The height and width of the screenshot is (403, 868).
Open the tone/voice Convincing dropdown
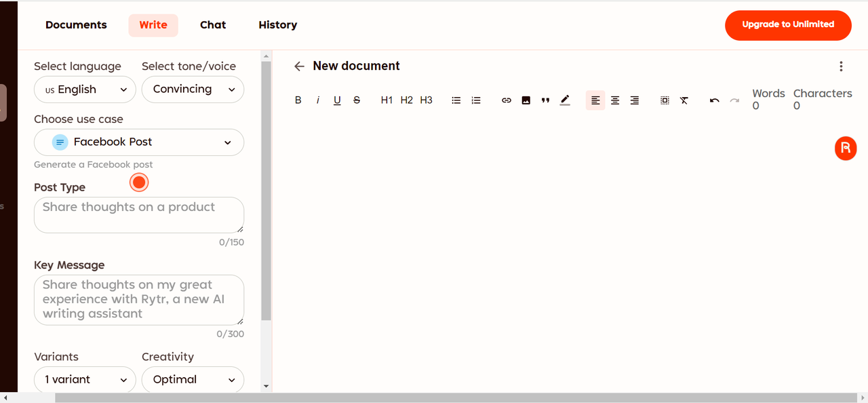coord(193,90)
